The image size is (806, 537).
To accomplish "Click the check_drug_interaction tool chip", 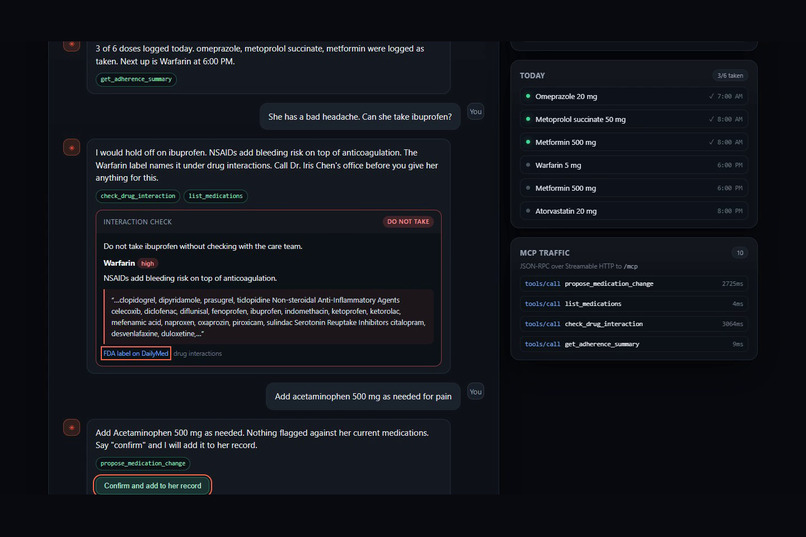I will (x=138, y=196).
